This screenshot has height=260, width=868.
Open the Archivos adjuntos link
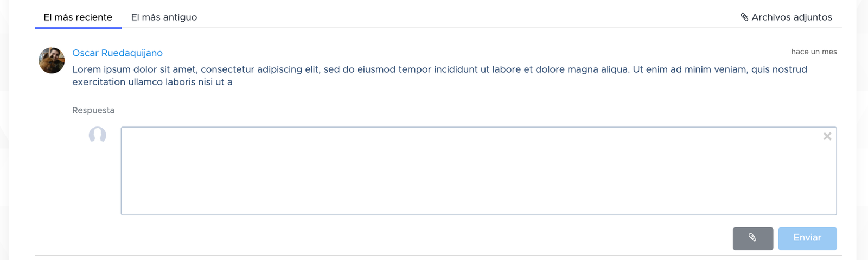[786, 17]
